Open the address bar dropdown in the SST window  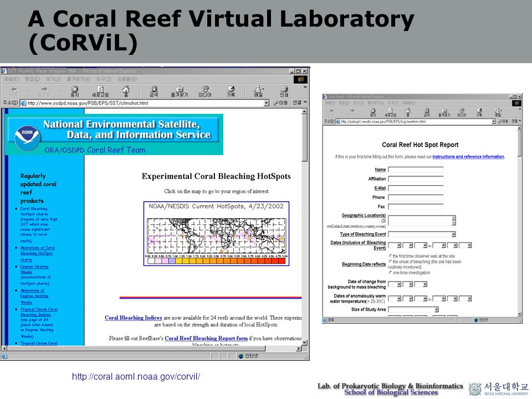[x=267, y=103]
